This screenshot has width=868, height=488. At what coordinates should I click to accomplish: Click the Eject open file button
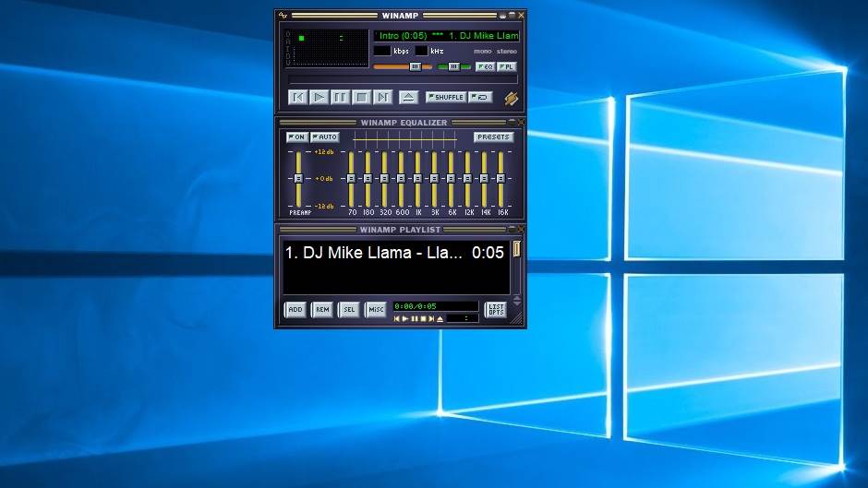point(408,97)
